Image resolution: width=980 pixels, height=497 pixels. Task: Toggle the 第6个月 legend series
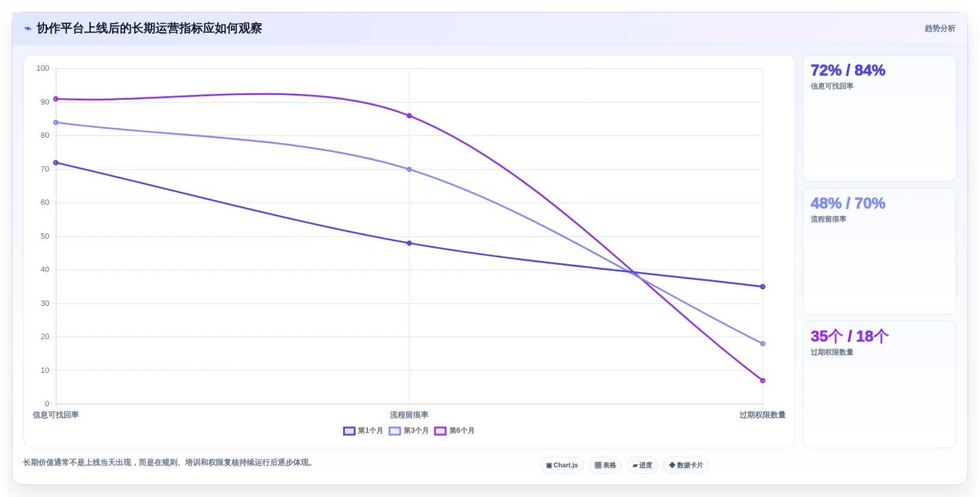455,431
